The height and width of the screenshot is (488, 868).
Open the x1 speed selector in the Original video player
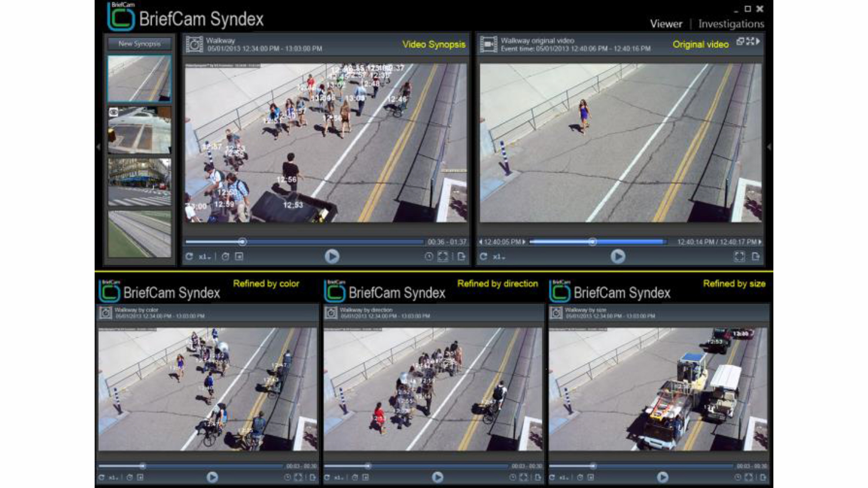click(497, 256)
